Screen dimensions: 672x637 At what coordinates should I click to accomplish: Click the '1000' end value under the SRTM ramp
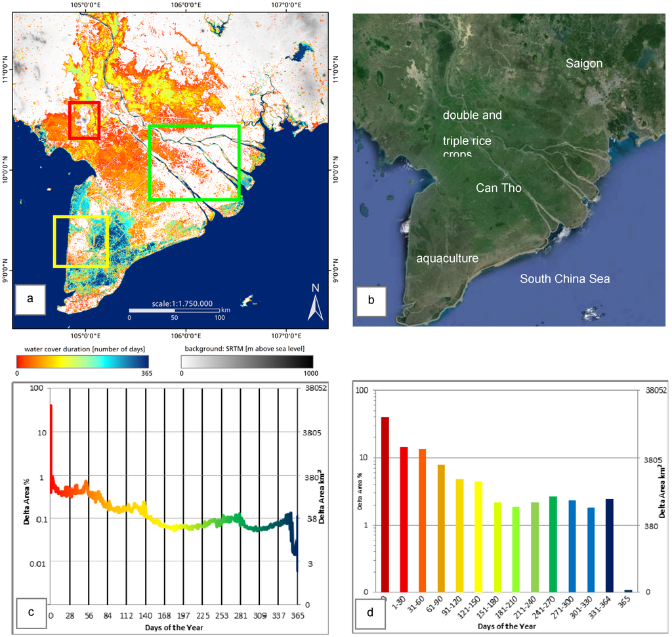click(311, 373)
